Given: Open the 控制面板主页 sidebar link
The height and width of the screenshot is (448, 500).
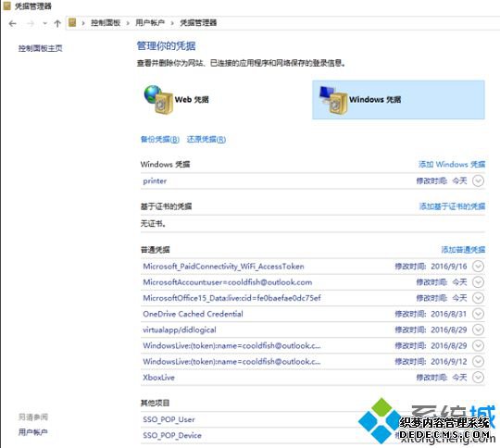Looking at the screenshot, I should (40, 48).
